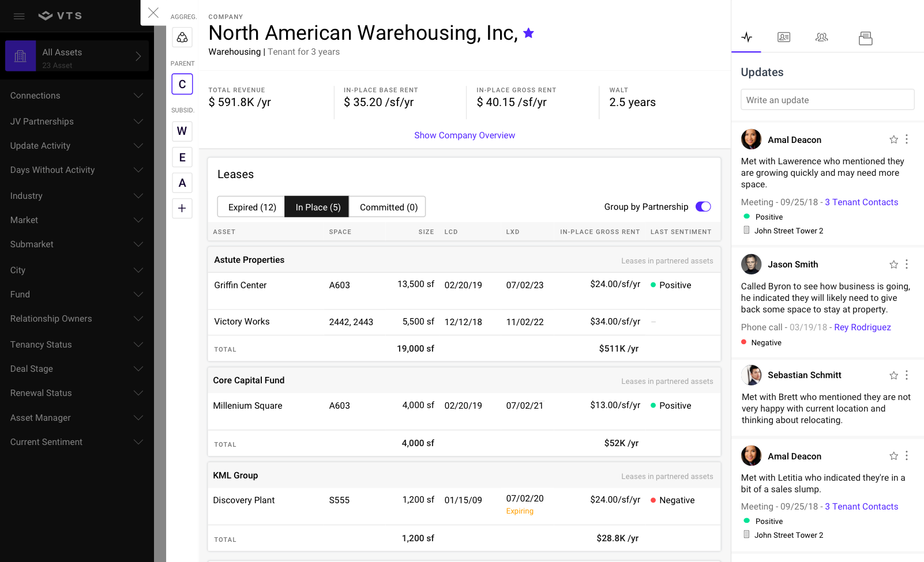Viewport: 924px width, 562px height.
Task: Open the aggregate company icon
Action: 182,37
